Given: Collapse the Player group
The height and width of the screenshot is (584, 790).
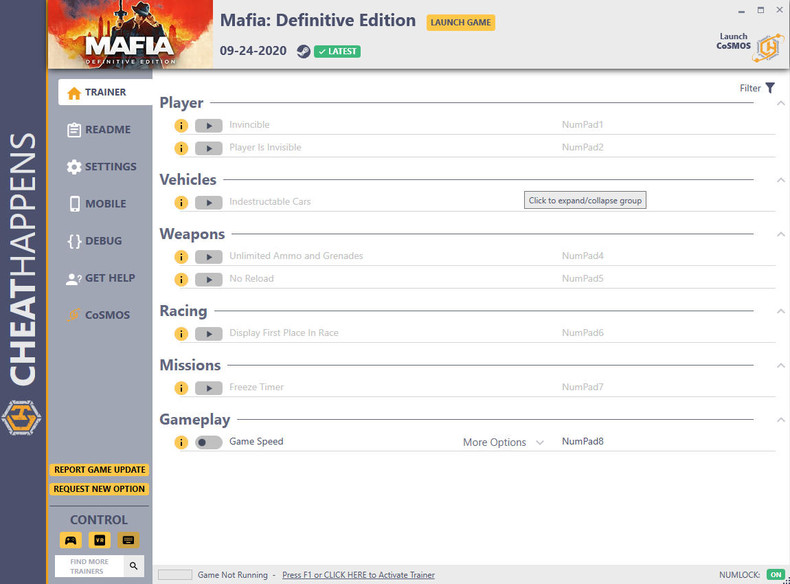Looking at the screenshot, I should [780, 103].
